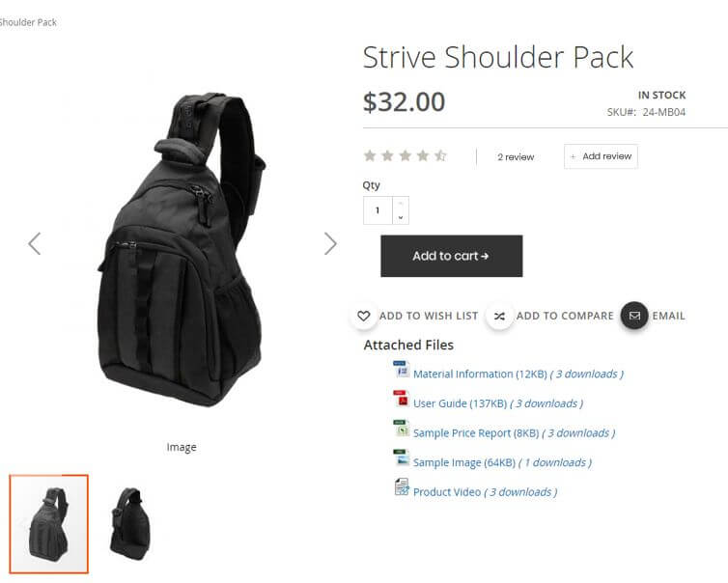Download the User Guide (137KB) file
This screenshot has height=583, width=728.
click(x=460, y=403)
